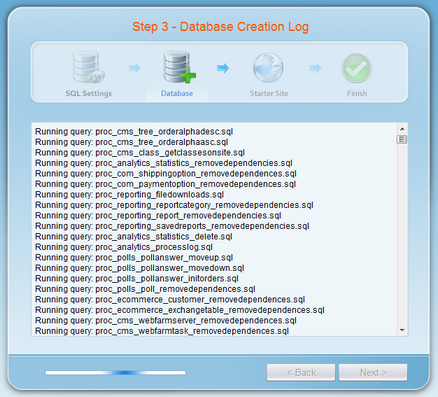The width and height of the screenshot is (438, 397).
Task: Click proc_analytics_statistics_removedependencies.sql log line
Action: tap(164, 163)
